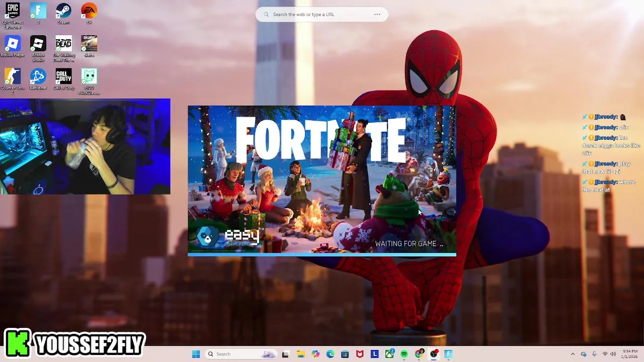The width and height of the screenshot is (644, 362).
Task: Open Microsoft Store from the taskbar
Action: [x=345, y=354]
